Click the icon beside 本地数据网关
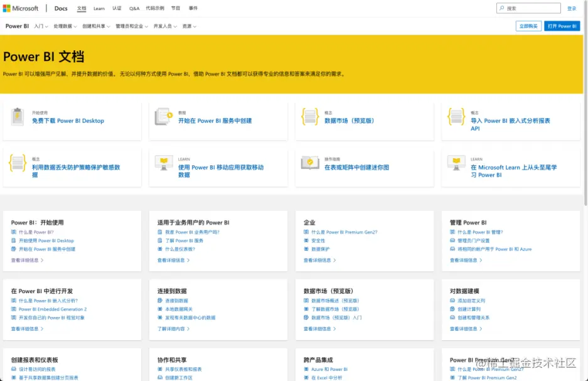588x381 pixels. (160, 309)
